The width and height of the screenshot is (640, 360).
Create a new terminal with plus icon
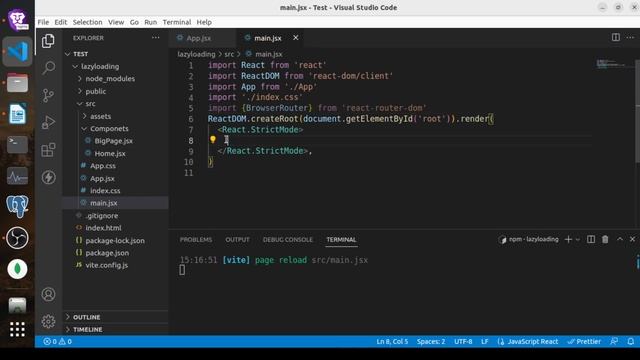click(x=568, y=240)
